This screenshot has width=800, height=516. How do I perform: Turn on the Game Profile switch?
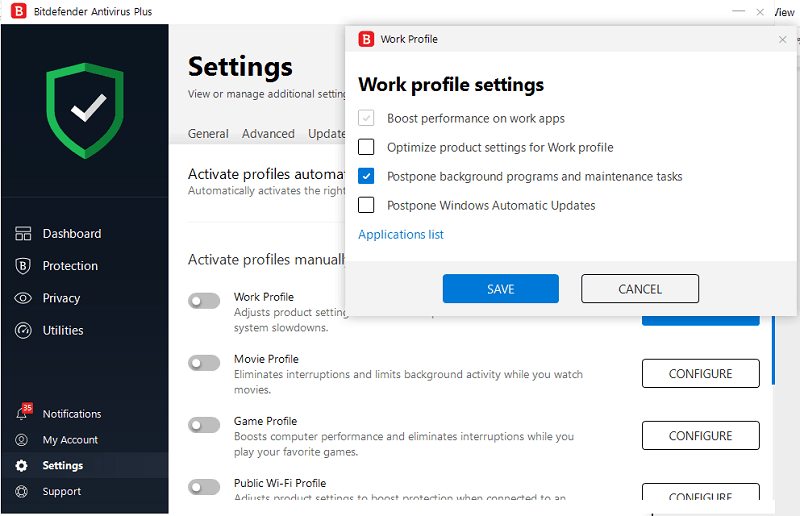click(204, 425)
